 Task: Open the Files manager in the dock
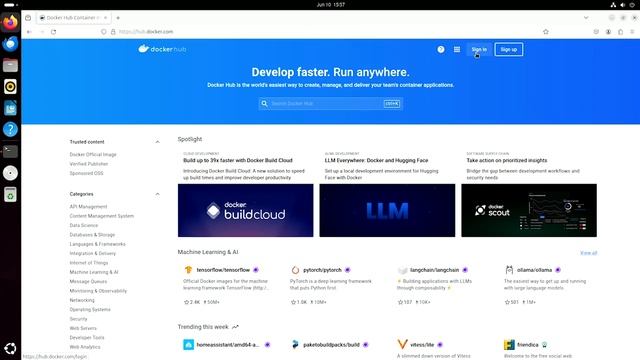pos(10,65)
